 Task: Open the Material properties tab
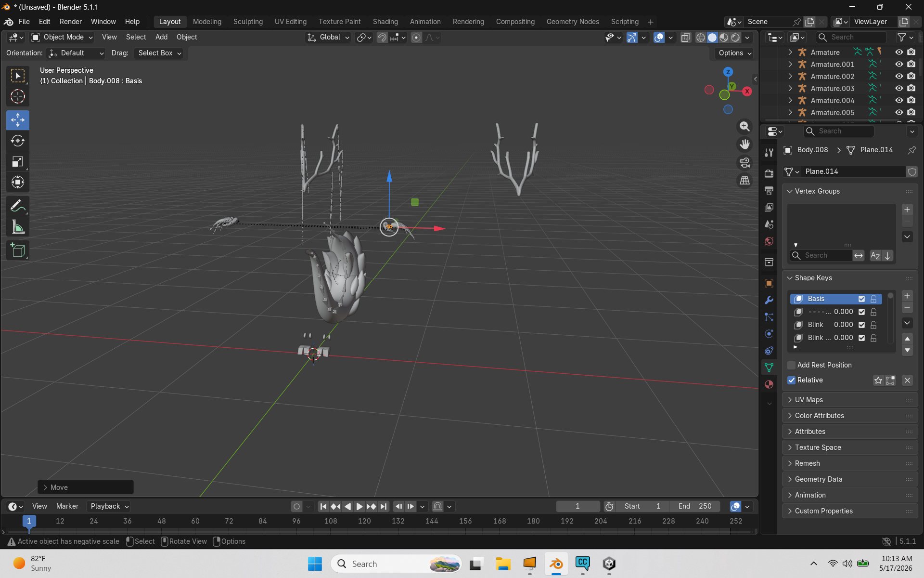(769, 384)
